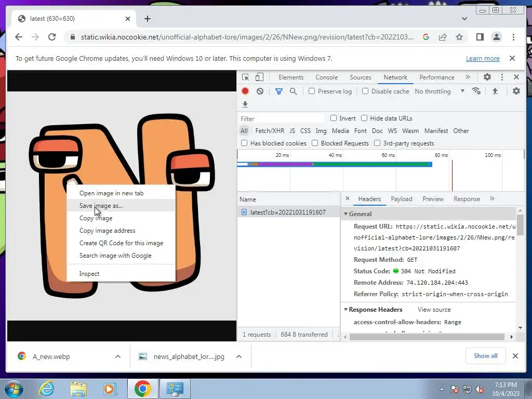
Task: Show hidden system tray icons
Action: [x=442, y=389]
